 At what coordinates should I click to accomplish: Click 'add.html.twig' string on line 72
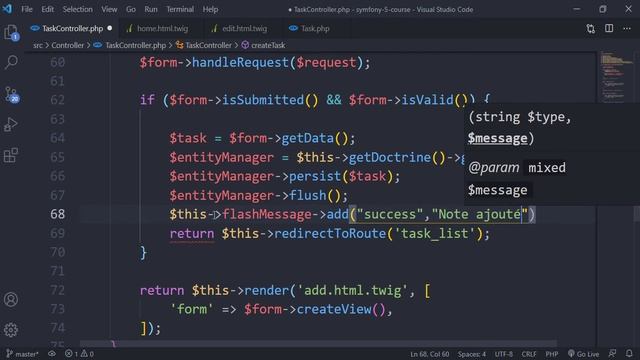pyautogui.click(x=352, y=290)
